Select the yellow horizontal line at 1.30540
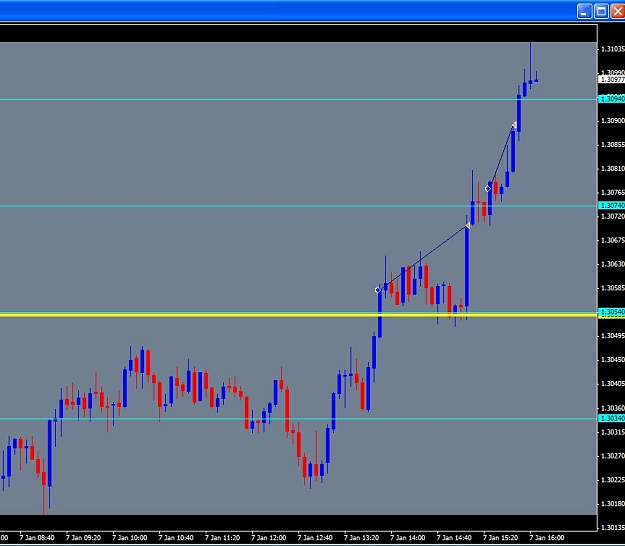625x546 pixels. (298, 315)
